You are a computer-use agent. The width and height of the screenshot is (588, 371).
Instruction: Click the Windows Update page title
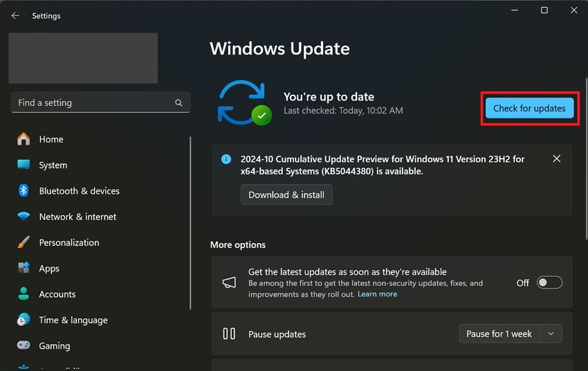tap(279, 48)
